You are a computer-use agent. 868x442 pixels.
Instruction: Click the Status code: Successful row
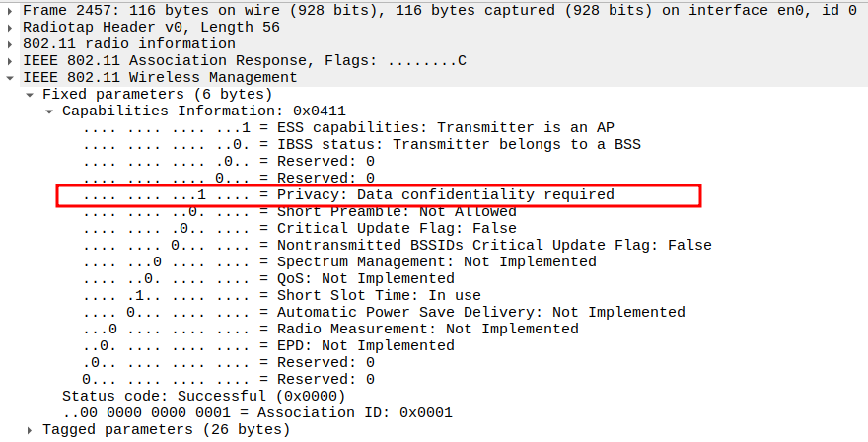pos(204,396)
